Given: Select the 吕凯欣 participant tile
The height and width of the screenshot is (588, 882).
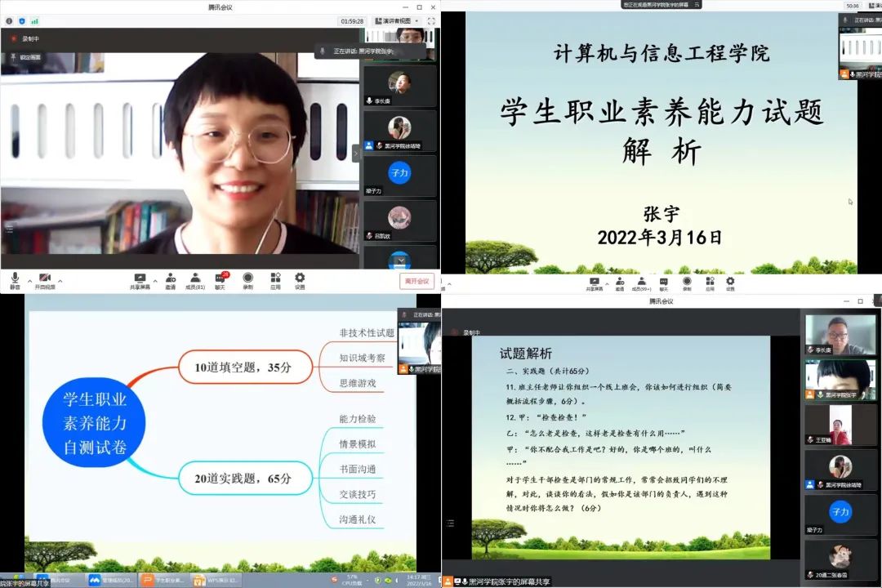Looking at the screenshot, I should (x=399, y=220).
